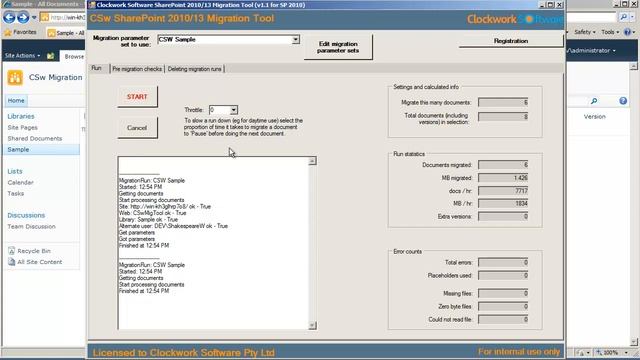Click the Documents migrated value field
The height and width of the screenshot is (360, 640).
click(503, 165)
